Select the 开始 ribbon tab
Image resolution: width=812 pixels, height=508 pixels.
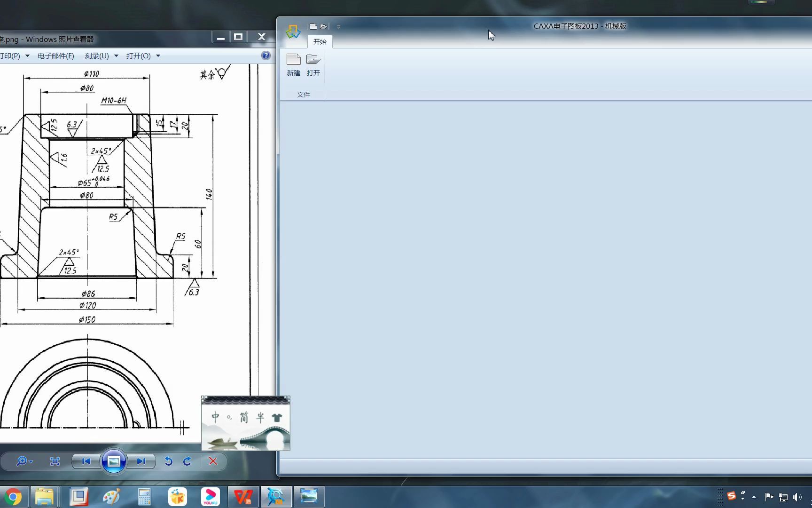(x=320, y=42)
